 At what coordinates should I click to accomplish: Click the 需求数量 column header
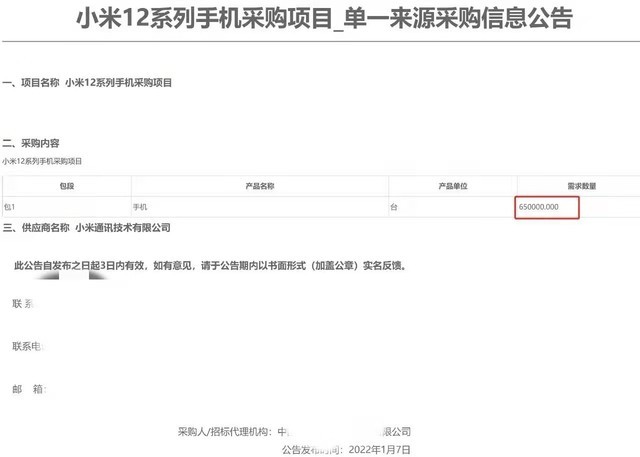point(582,186)
